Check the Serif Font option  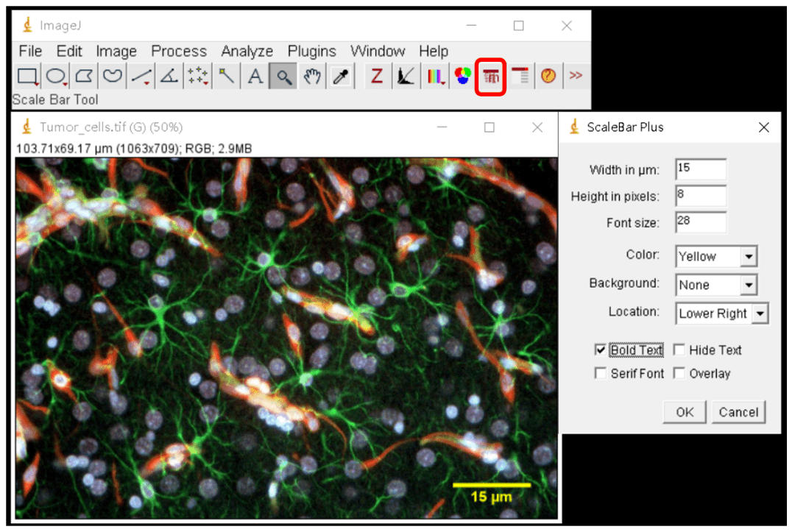tap(601, 373)
